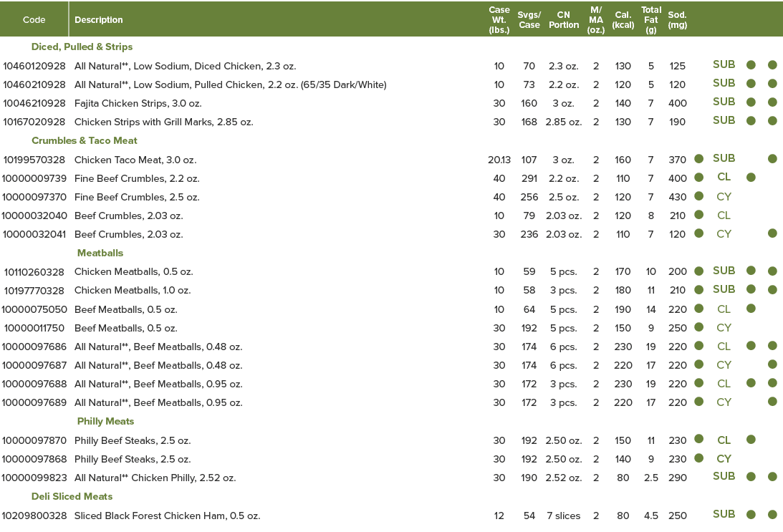Image resolution: width=783 pixels, height=532 pixels.
Task: Click the Sod. (mg) column header
Action: pyautogui.click(x=677, y=20)
